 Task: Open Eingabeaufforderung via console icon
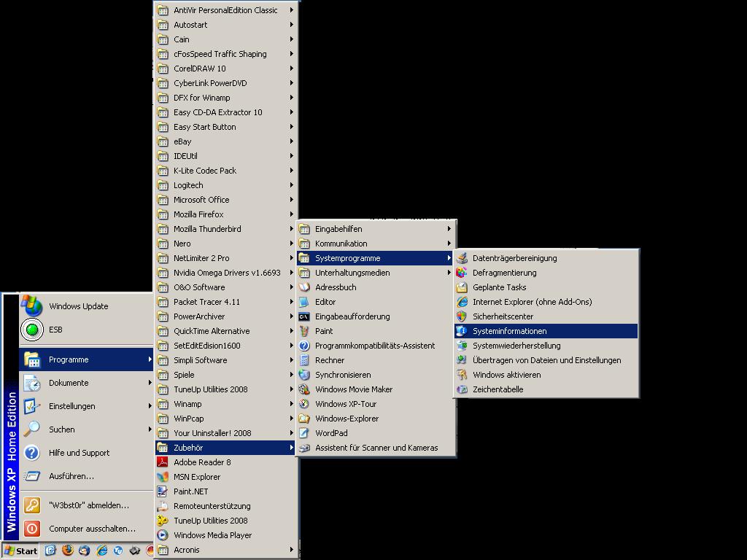click(x=304, y=316)
